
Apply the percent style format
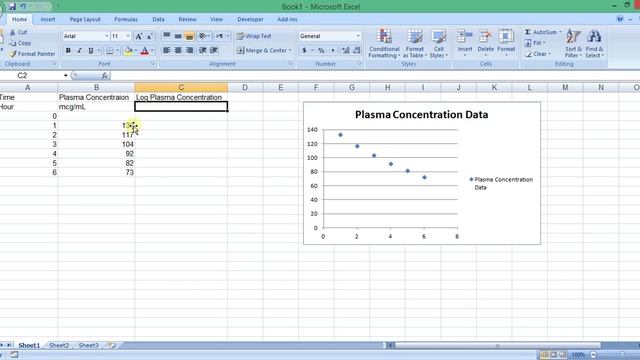(321, 51)
